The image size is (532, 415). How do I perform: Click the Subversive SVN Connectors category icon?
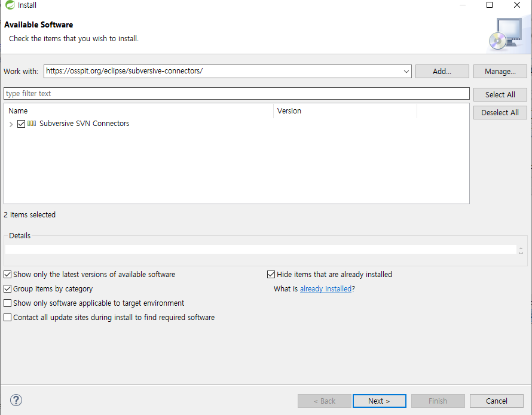pyautogui.click(x=32, y=124)
